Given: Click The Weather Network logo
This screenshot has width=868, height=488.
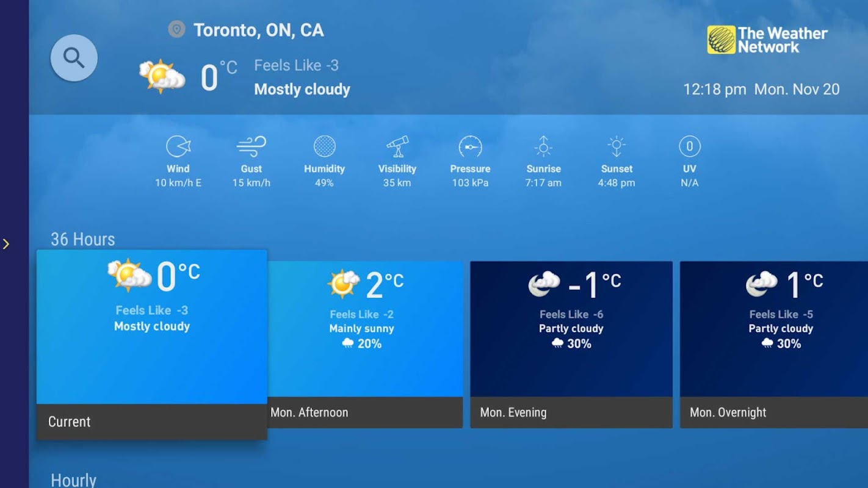Looking at the screenshot, I should [767, 40].
